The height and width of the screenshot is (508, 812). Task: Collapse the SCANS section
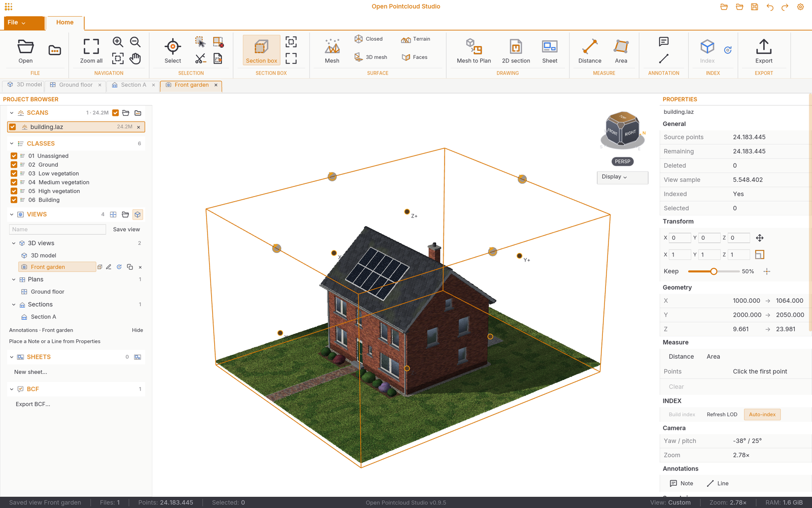pyautogui.click(x=12, y=113)
